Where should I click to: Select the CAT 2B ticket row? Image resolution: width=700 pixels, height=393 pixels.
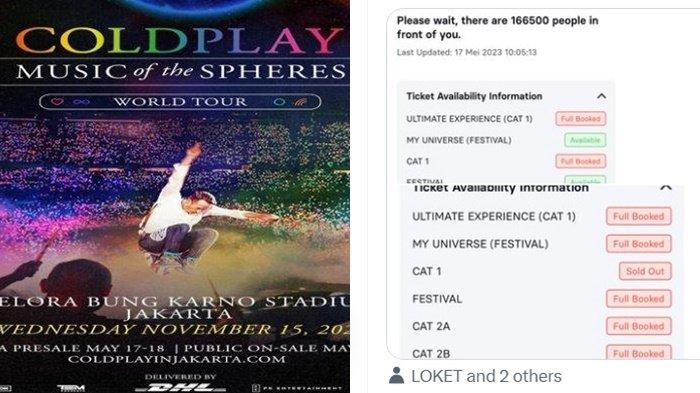click(x=542, y=353)
